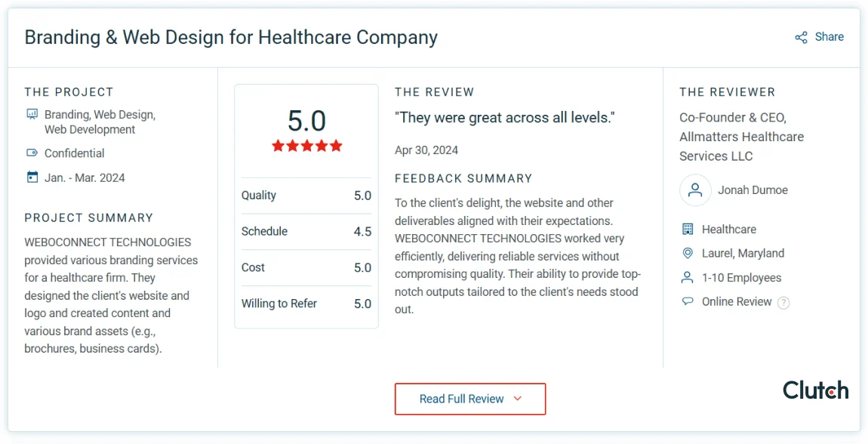The width and height of the screenshot is (868, 444).
Task: Click the reviewer avatar icon beside Jonah Dumoe
Action: (695, 190)
